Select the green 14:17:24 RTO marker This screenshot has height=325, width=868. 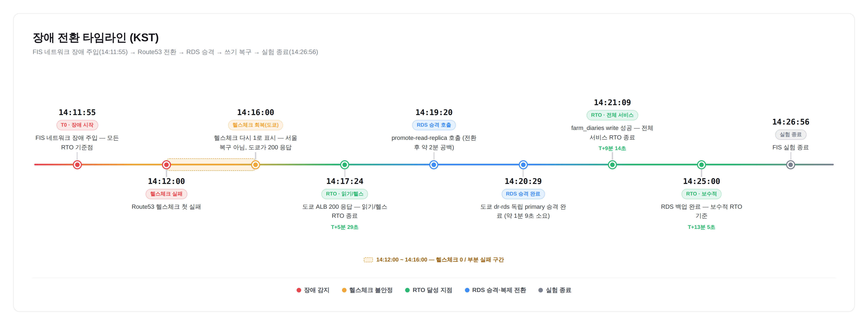coord(344,165)
